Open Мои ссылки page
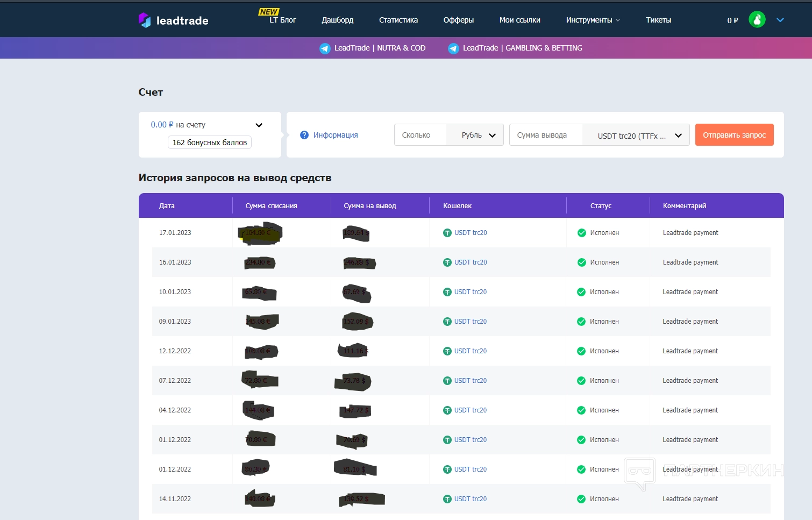The width and height of the screenshot is (812, 520). 520,20
